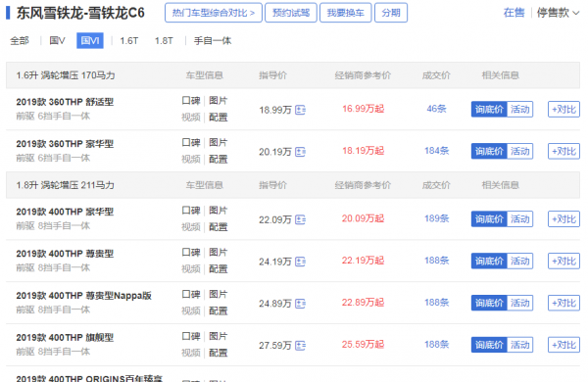Open 图片 for 360THP 舒适型
Viewport: 588px width, 382px height.
tap(219, 101)
